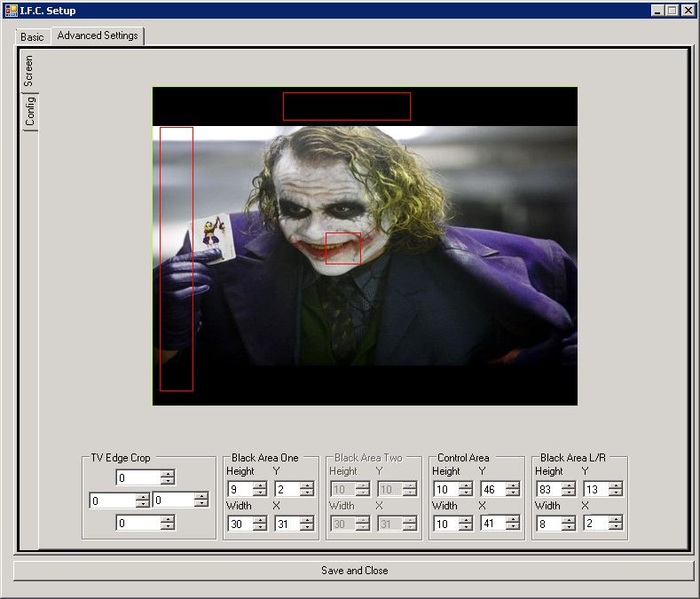
Task: Click the red control area rectangle on preview
Action: [x=343, y=248]
